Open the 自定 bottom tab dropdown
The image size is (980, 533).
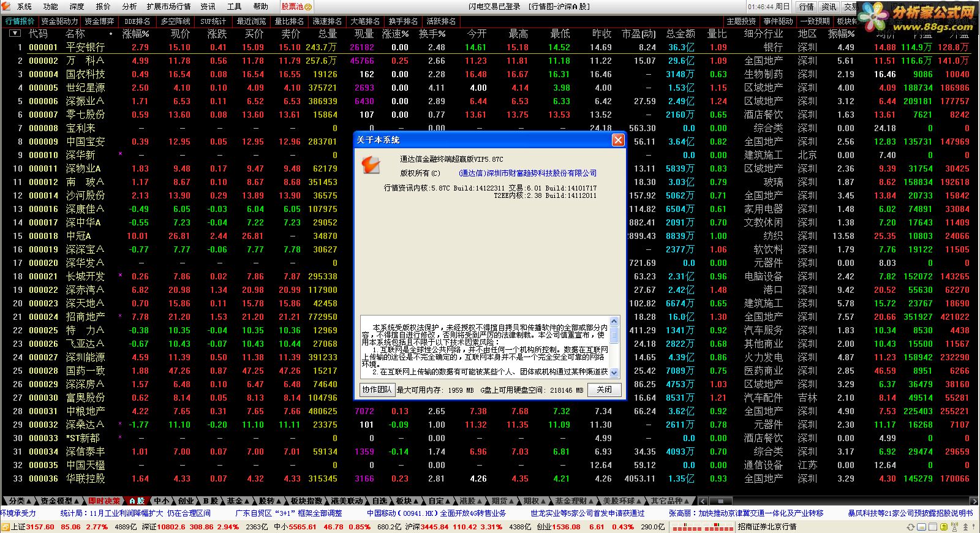tap(440, 501)
